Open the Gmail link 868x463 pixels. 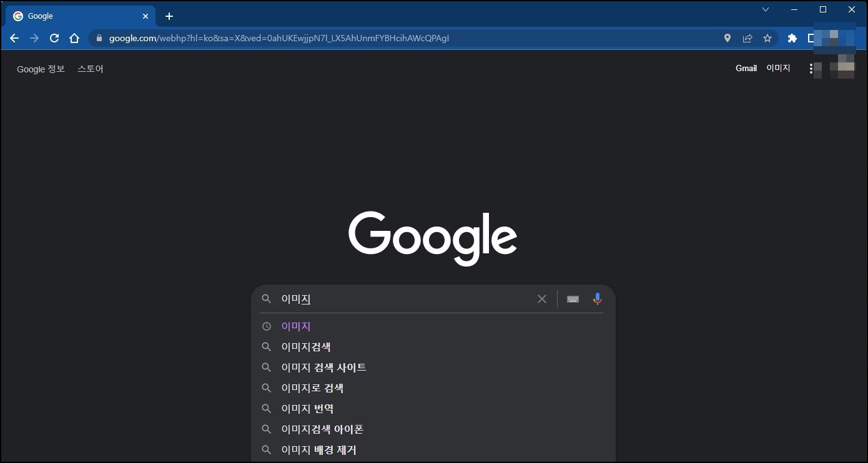(746, 68)
